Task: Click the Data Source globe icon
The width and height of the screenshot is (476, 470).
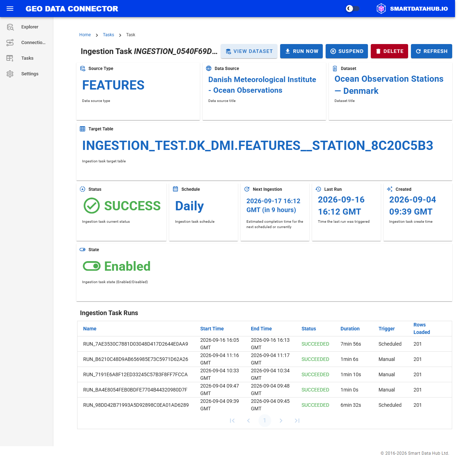Action: [x=209, y=69]
